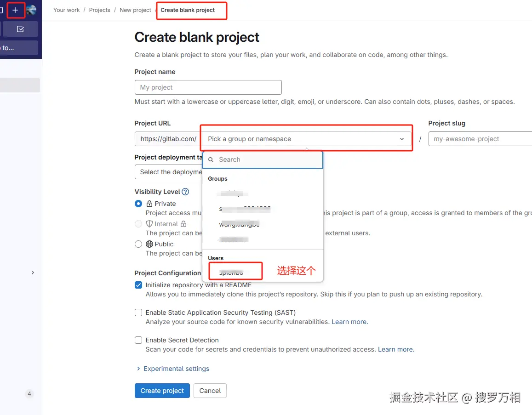Click Create blank project breadcrumb
This screenshot has height=415, width=532.
click(188, 10)
